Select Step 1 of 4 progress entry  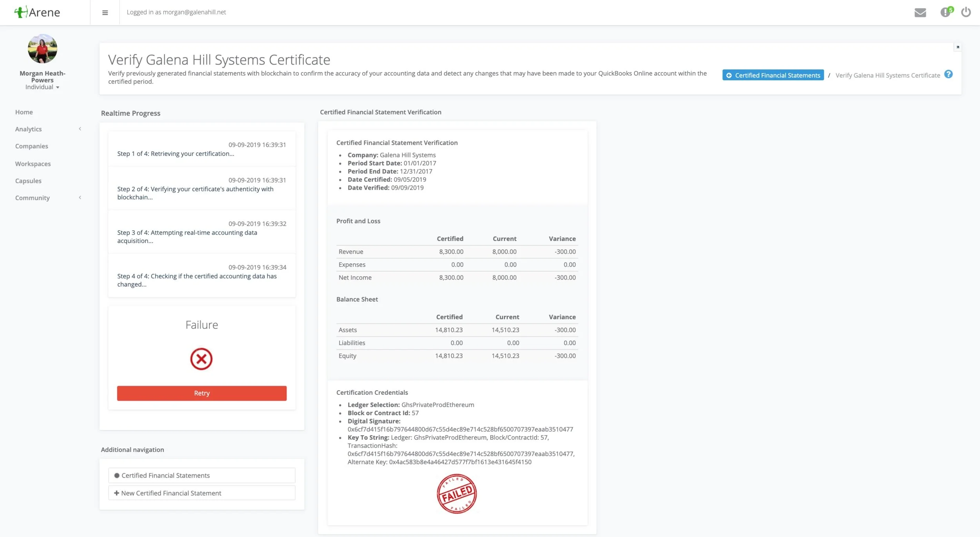tap(201, 149)
